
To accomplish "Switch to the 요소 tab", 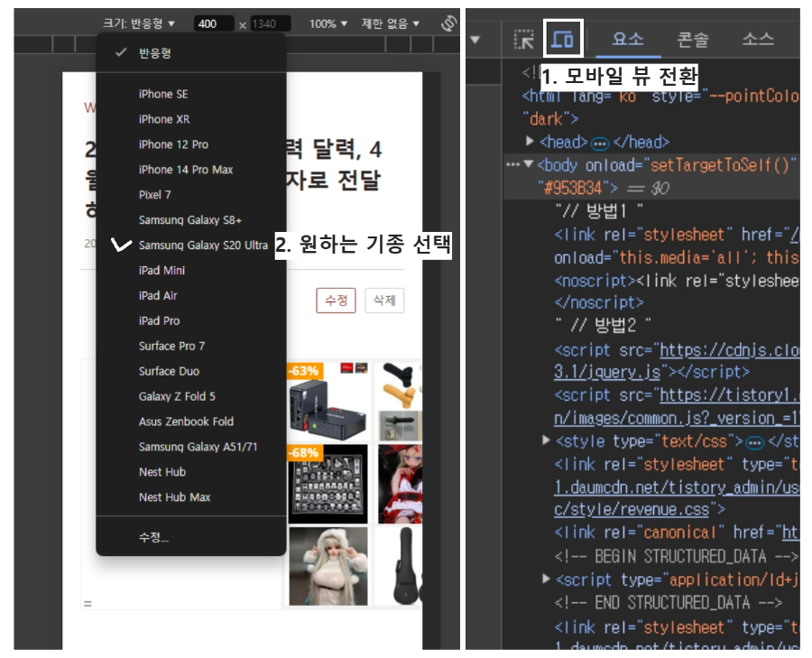I will [x=628, y=39].
